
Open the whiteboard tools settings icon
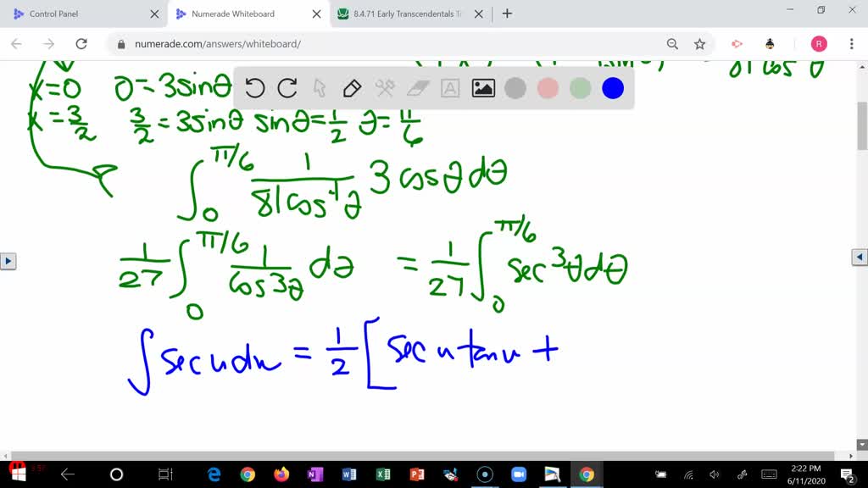(x=385, y=88)
